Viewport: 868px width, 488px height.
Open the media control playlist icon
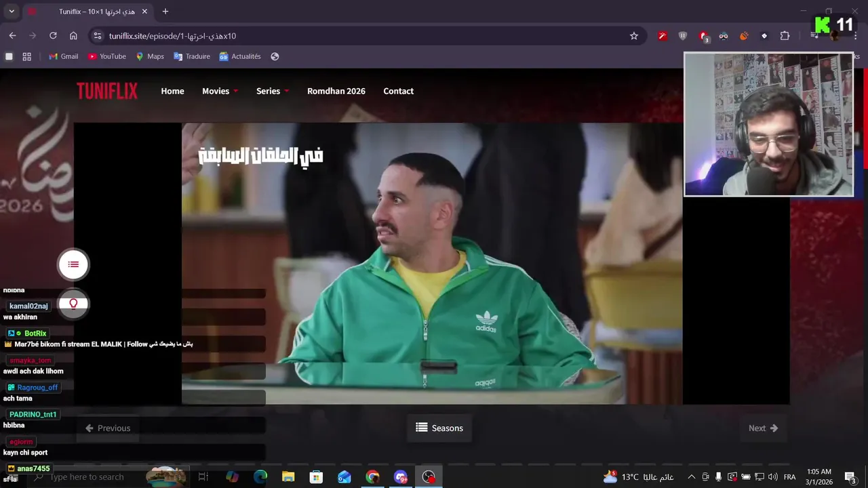click(814, 36)
